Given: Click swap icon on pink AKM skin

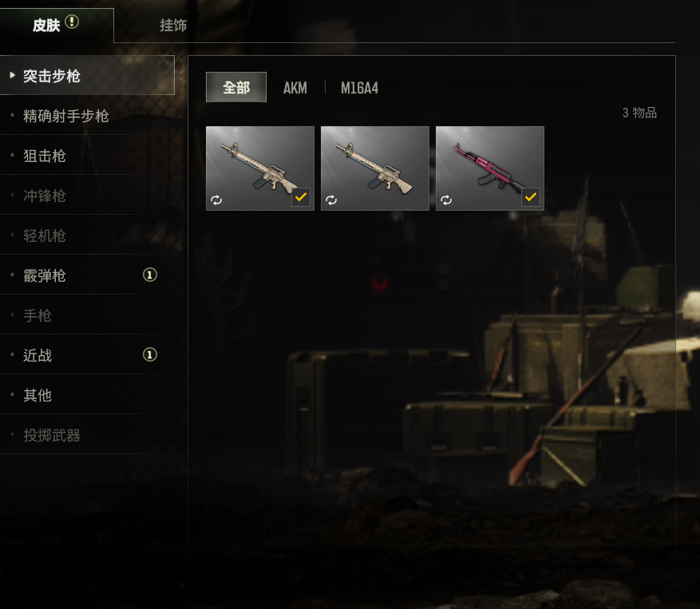Looking at the screenshot, I should point(446,200).
